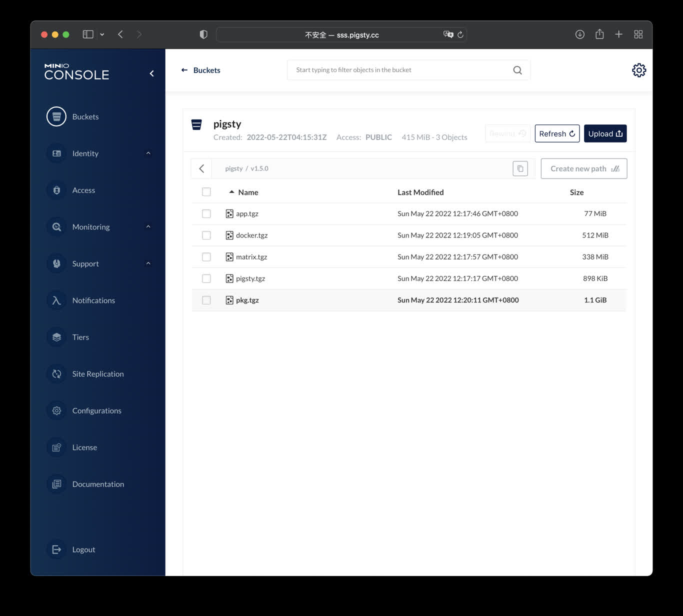This screenshot has height=616, width=683.
Task: Select the docker.tgz checkbox
Action: (x=206, y=235)
